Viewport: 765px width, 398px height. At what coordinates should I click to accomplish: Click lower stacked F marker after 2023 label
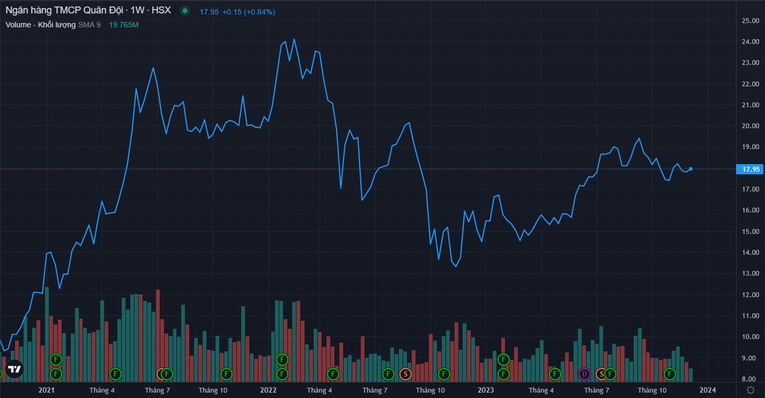tap(503, 374)
